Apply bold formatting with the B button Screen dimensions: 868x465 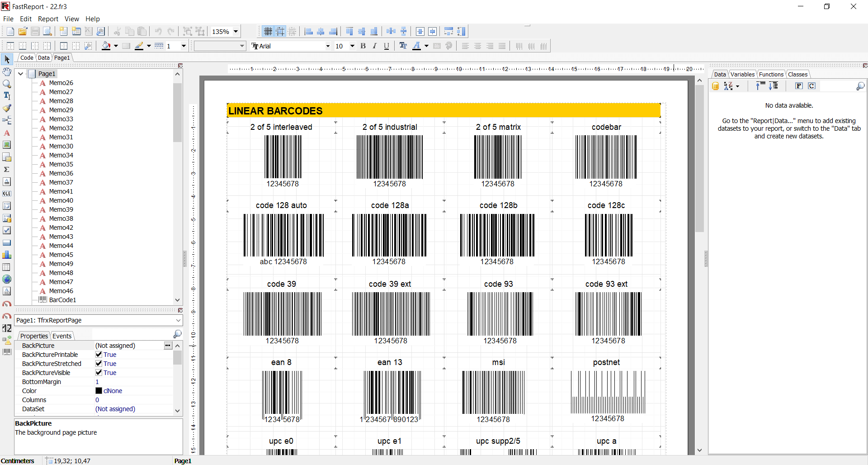point(363,46)
